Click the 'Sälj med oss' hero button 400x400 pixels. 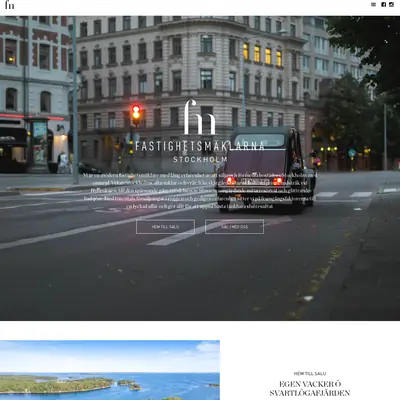[234, 227]
